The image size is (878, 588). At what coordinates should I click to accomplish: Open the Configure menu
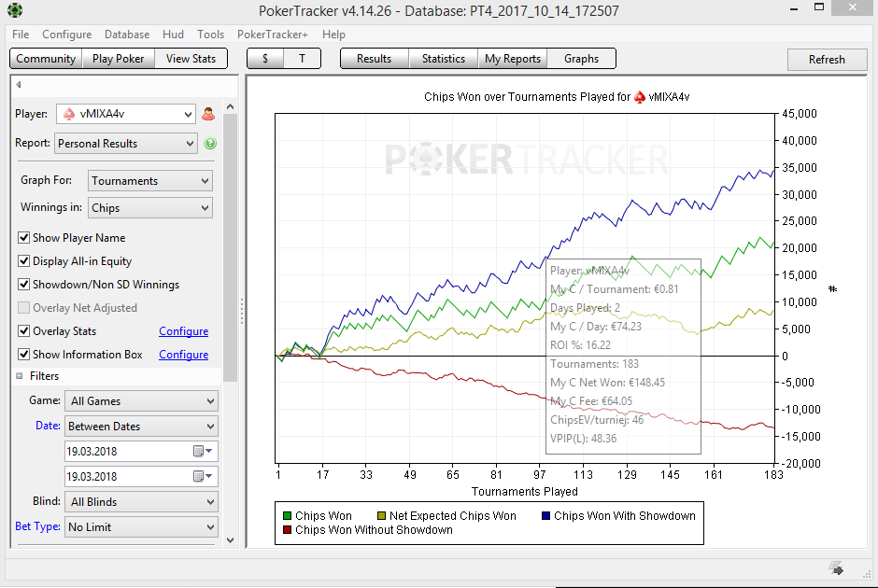pos(66,35)
